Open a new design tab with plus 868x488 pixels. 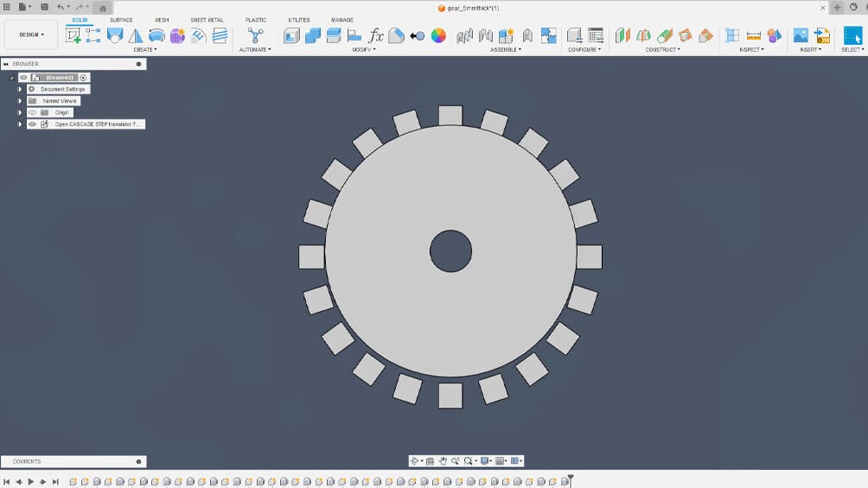coord(837,7)
